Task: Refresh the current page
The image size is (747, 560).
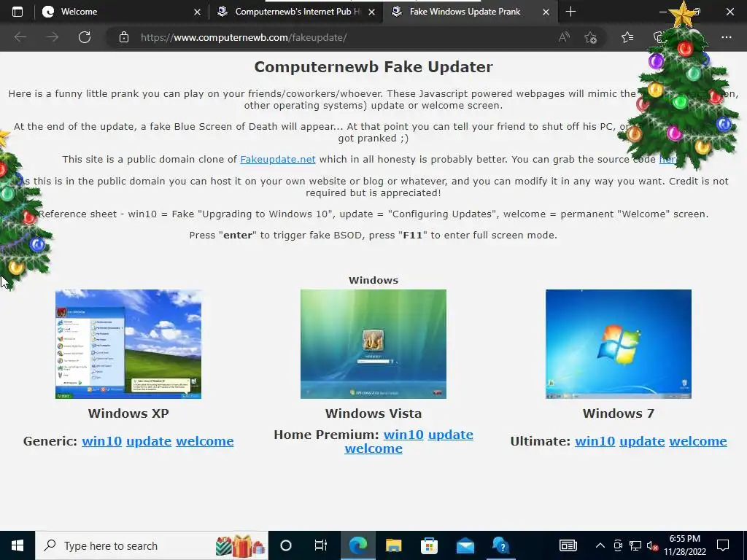Action: (x=85, y=37)
